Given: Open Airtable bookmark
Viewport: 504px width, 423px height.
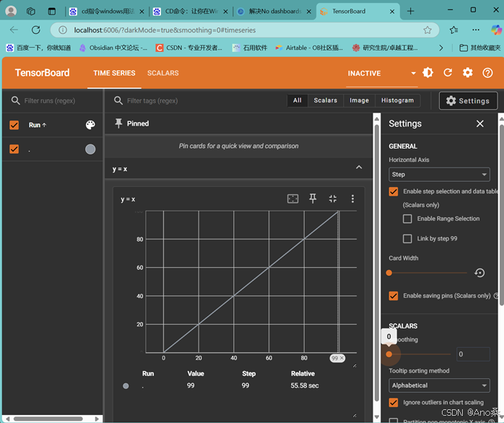Looking at the screenshot, I should (x=309, y=48).
